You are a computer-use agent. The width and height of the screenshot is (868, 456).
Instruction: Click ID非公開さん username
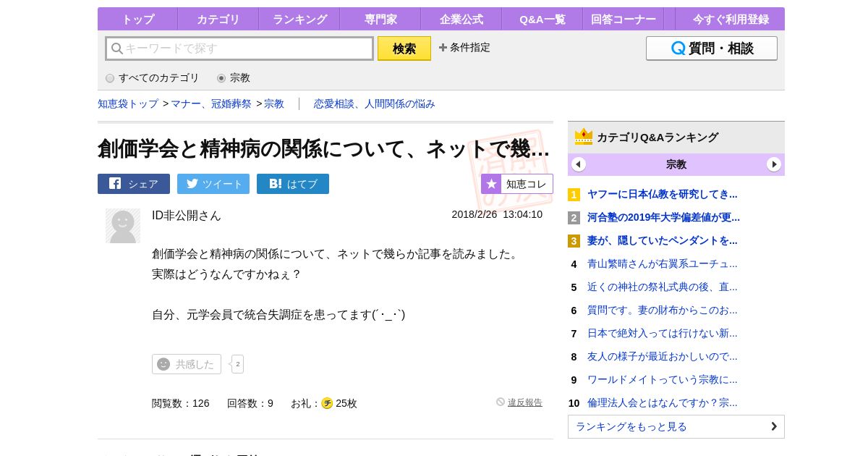pos(187,216)
